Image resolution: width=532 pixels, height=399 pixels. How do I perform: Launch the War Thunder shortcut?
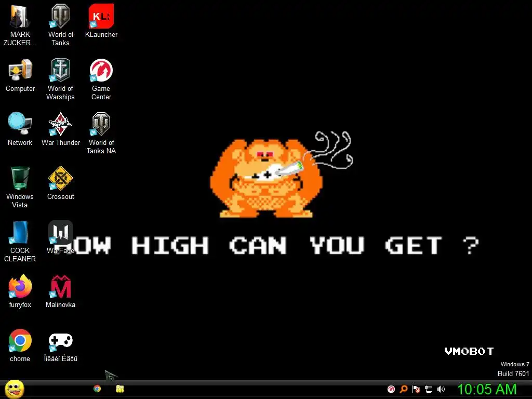[x=60, y=124]
